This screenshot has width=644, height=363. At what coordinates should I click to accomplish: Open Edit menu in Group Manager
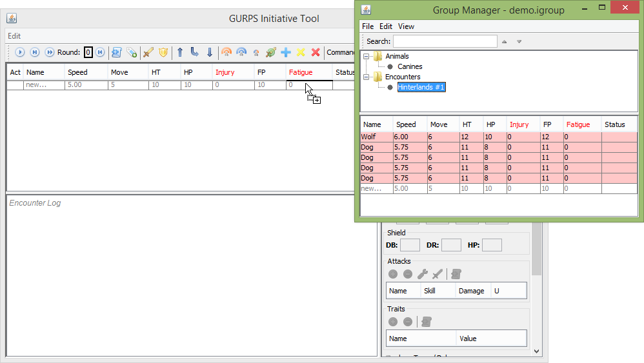tap(386, 26)
